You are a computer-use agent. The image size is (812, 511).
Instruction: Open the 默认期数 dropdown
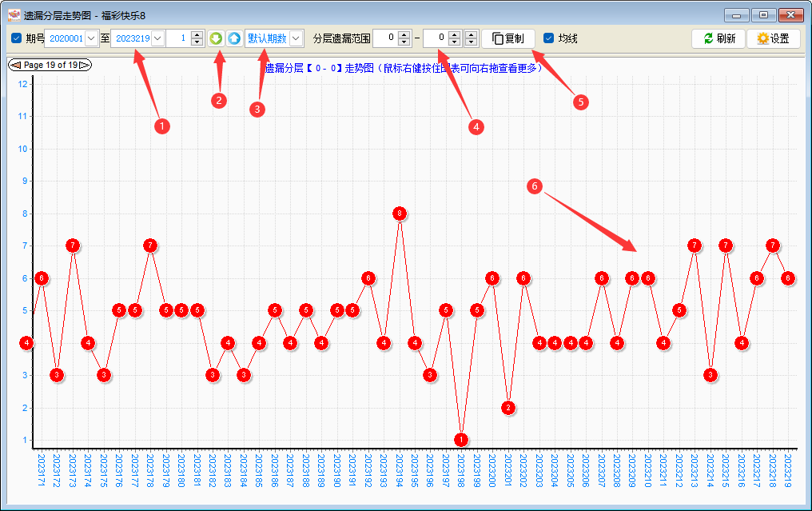point(297,38)
